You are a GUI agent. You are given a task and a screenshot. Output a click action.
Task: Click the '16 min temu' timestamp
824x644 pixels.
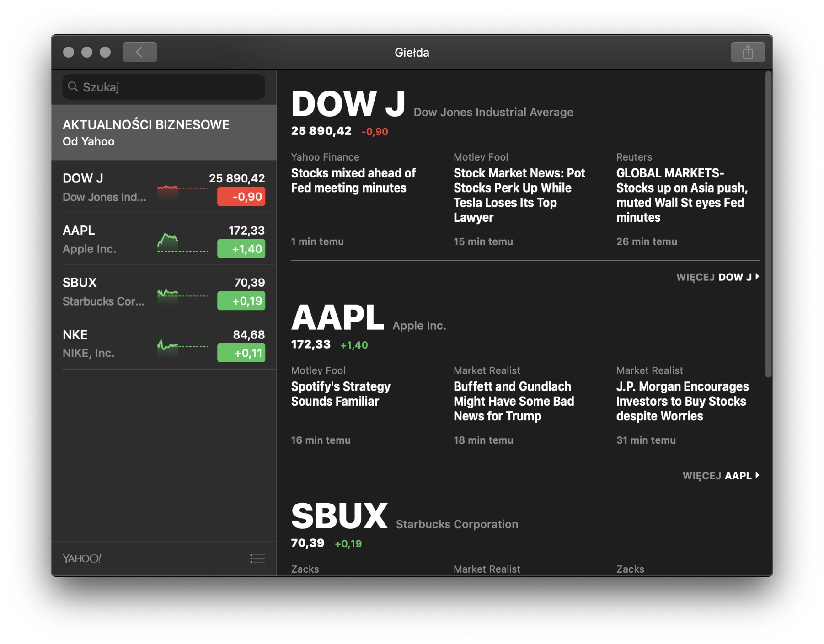[321, 440]
